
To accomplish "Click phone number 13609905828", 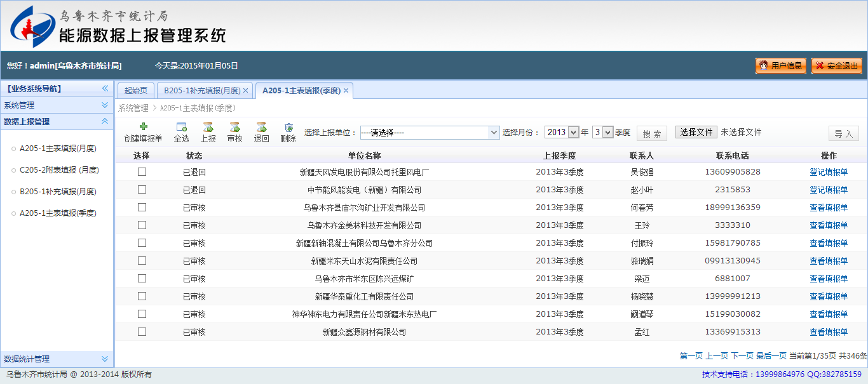I will pos(733,172).
